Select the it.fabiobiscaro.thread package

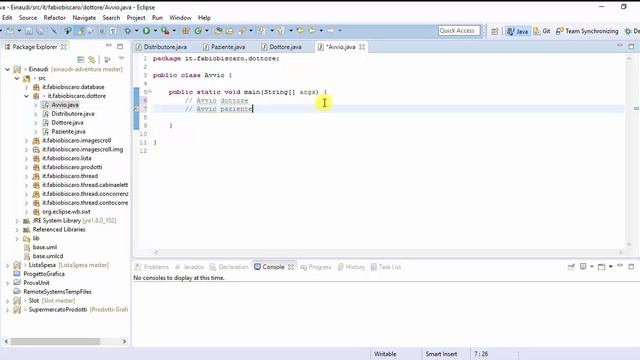[x=70, y=176]
